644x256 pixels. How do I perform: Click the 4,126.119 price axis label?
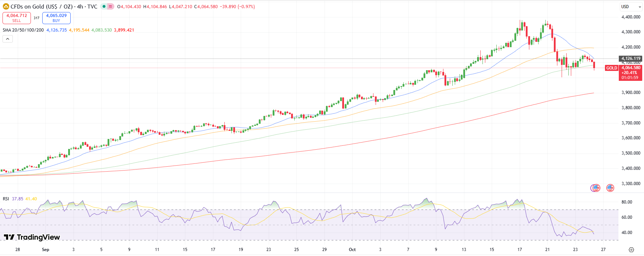631,59
